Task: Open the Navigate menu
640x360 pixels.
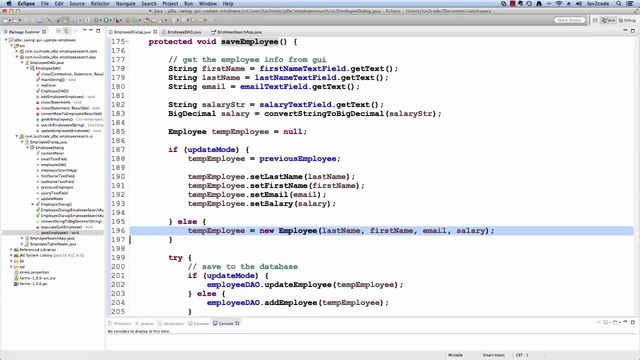Action: tap(125, 3)
